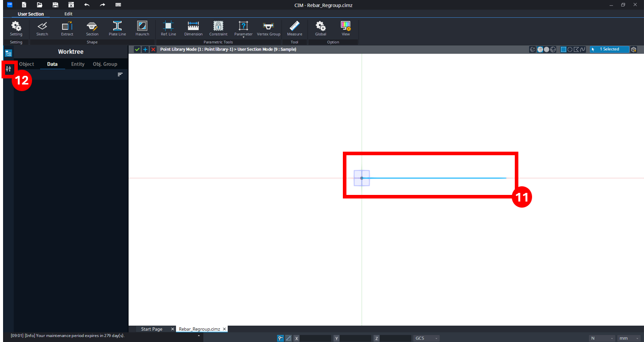Open the Entity tab in Worktree
The image size is (644, 342).
(78, 64)
